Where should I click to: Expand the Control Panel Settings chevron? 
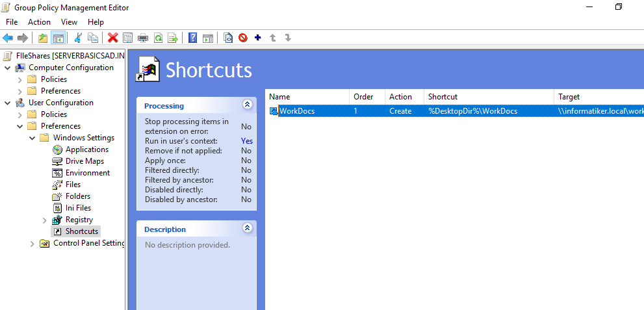[32, 244]
